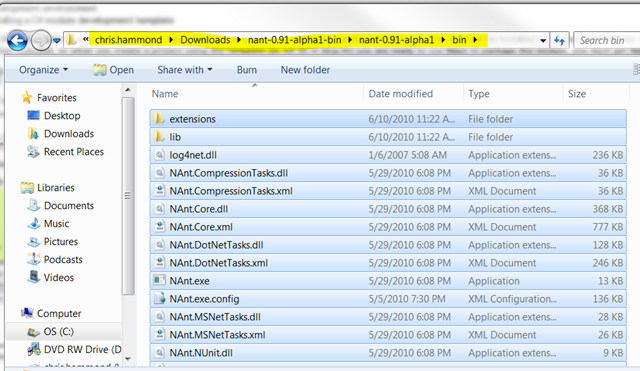Click Open in the toolbar
Screen dimensions: 640x371
click(113, 70)
